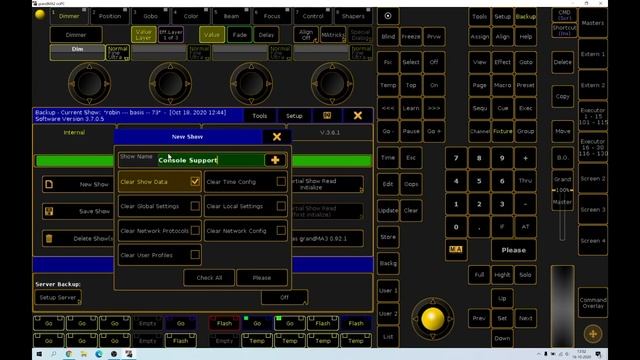The image size is (640, 360).
Task: Click the yellow crosshair button under Command Overlay
Action: [593, 334]
